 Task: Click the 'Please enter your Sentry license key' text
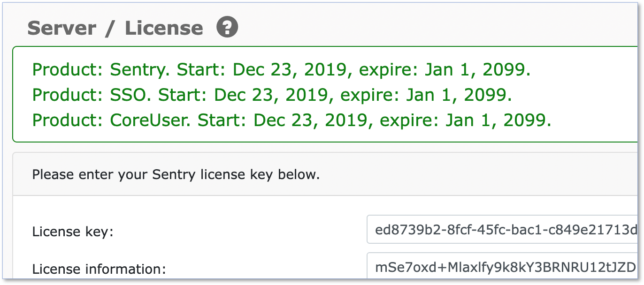176,175
